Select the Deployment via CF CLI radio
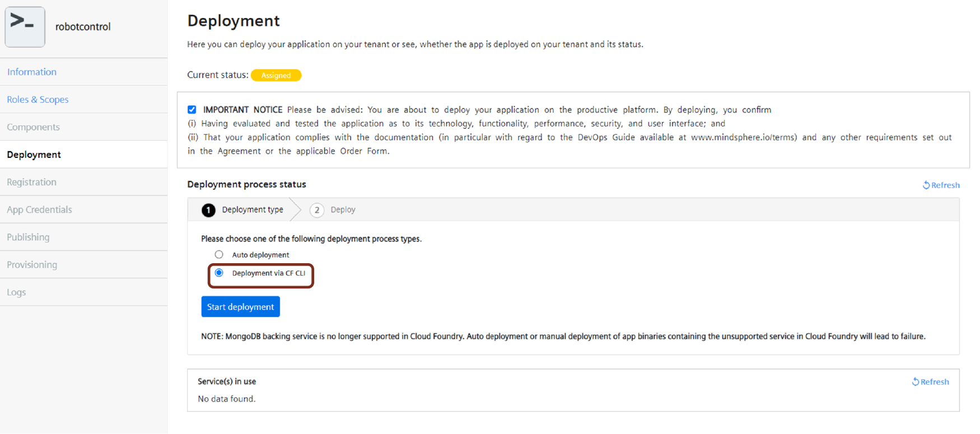This screenshot has height=434, width=980. click(219, 273)
